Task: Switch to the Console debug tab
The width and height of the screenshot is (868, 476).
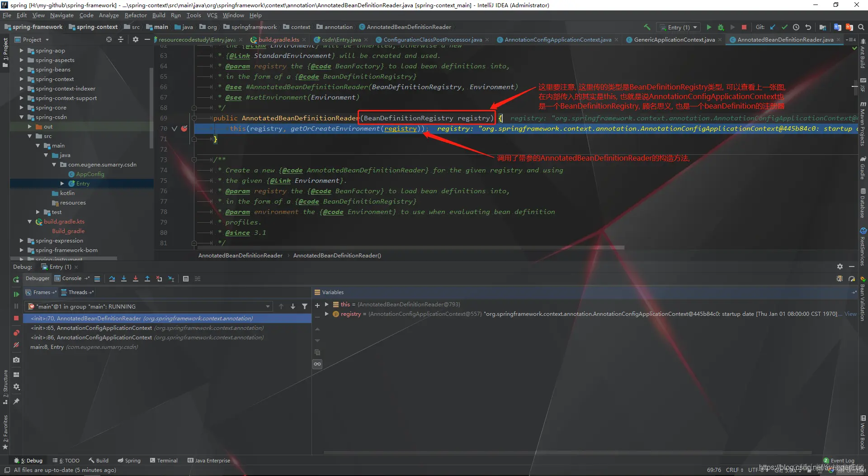Action: tap(72, 279)
